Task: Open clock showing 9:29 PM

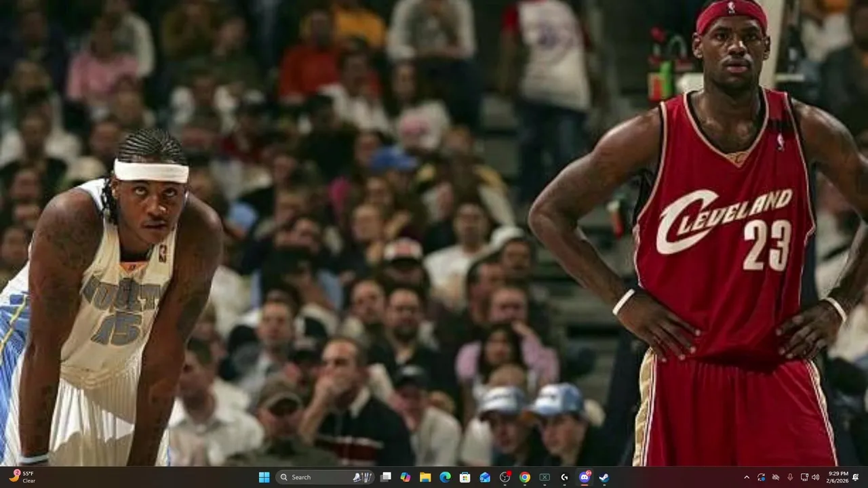Action: 837,477
